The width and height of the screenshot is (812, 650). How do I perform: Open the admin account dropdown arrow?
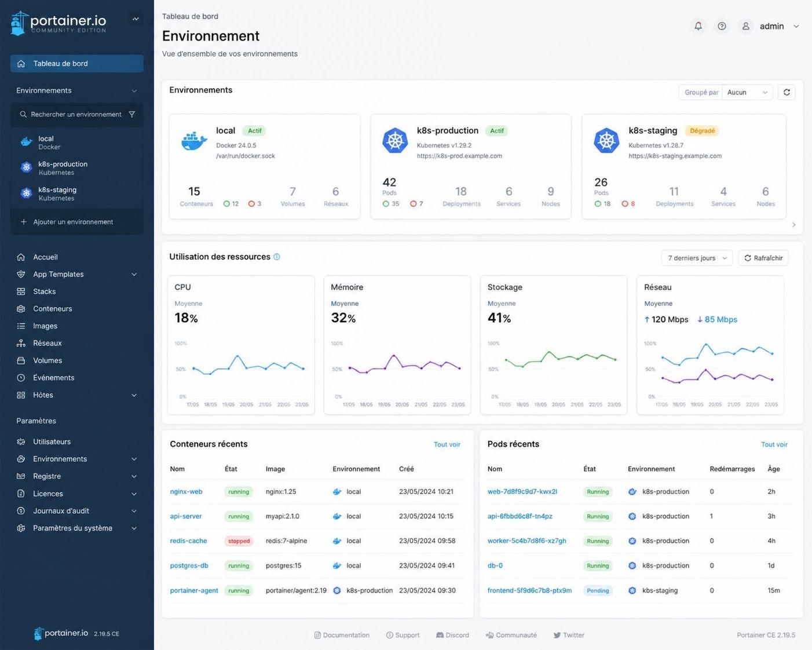click(x=796, y=26)
